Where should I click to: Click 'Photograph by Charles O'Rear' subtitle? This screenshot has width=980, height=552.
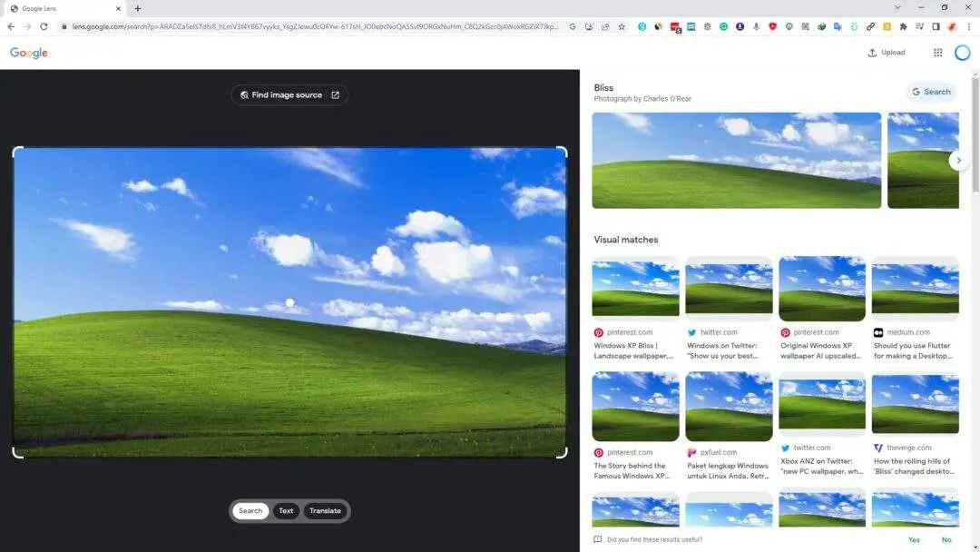(642, 99)
